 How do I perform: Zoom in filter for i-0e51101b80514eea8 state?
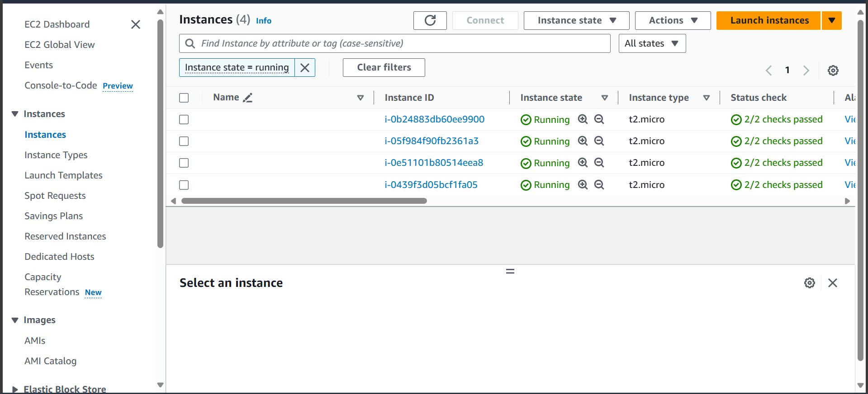(583, 163)
